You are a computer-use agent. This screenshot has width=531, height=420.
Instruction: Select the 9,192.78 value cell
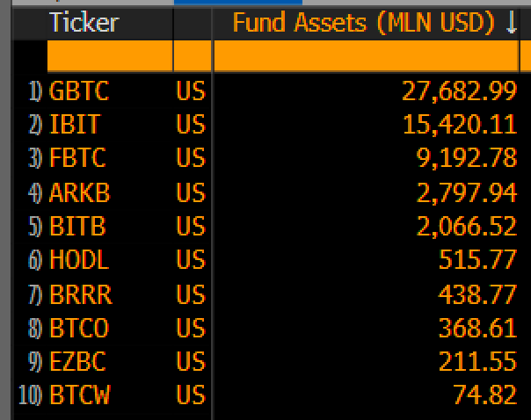[466, 158]
